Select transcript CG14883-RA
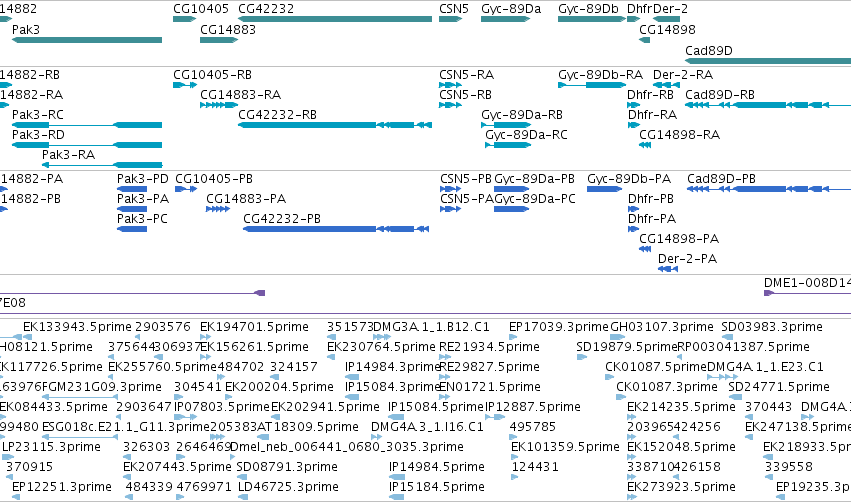 [219, 105]
